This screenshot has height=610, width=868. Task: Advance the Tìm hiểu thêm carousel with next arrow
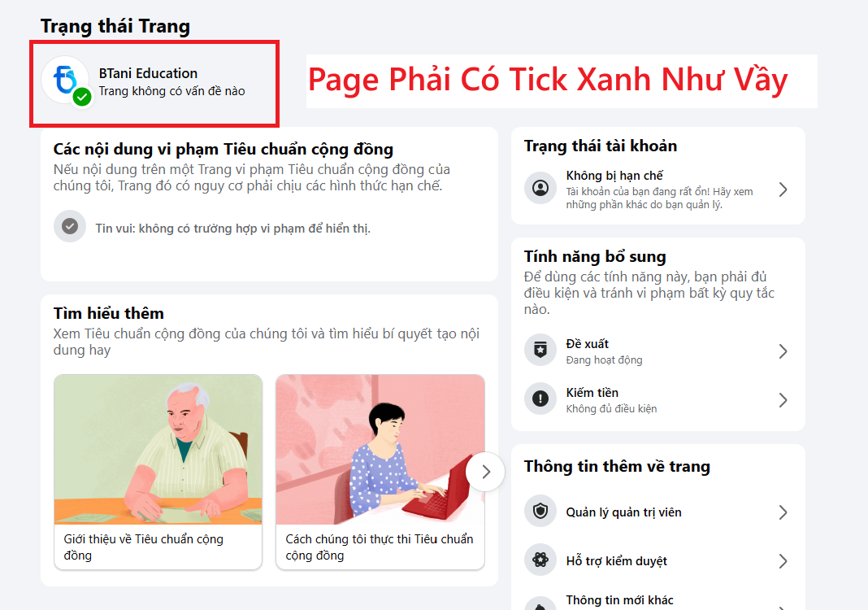coord(485,472)
